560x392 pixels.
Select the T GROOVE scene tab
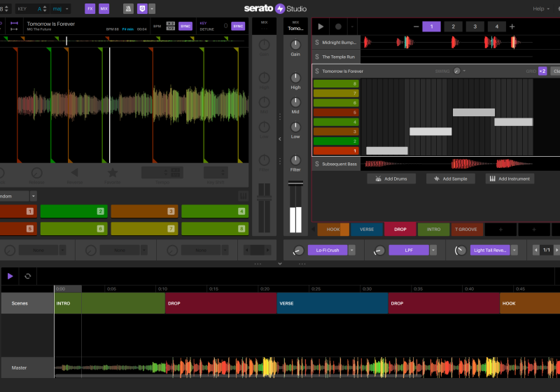[x=467, y=229]
